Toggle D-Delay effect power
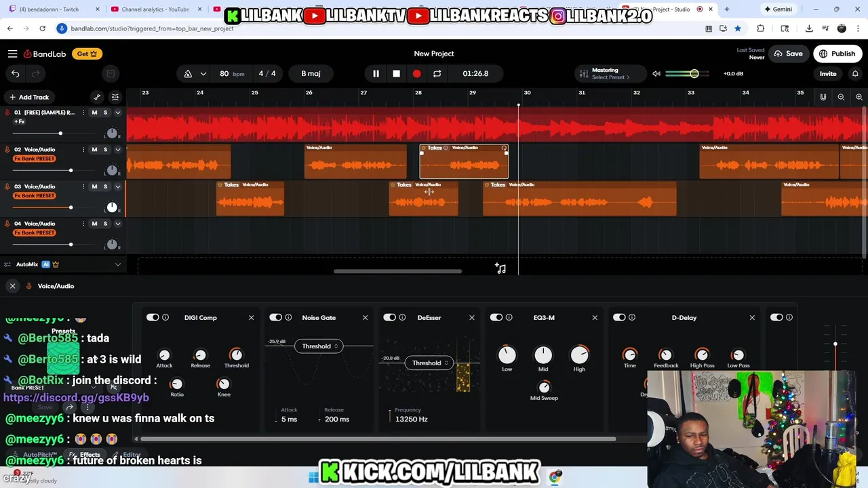Viewport: 868px width, 488px height. click(618, 317)
